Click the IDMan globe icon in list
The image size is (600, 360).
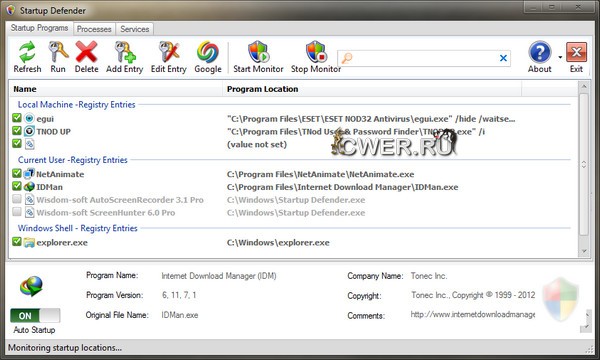pyautogui.click(x=29, y=187)
